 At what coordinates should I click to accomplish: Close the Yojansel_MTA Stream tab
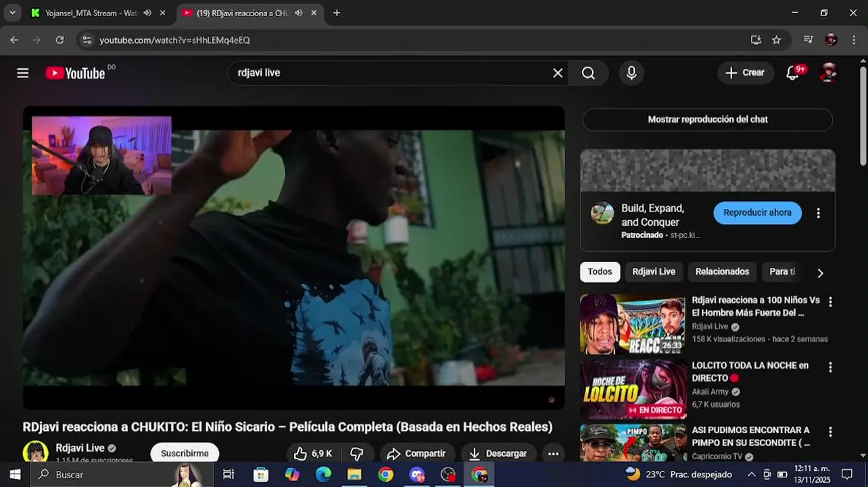coord(162,13)
